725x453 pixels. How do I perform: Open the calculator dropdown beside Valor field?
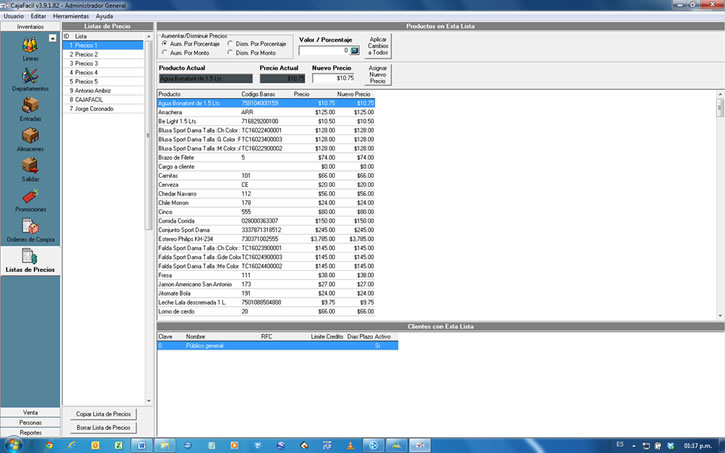click(354, 50)
